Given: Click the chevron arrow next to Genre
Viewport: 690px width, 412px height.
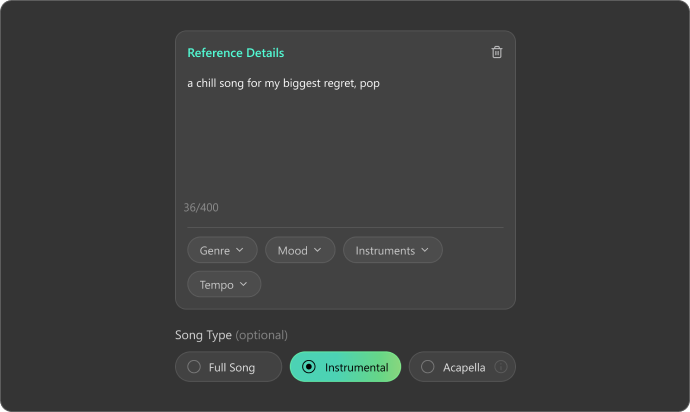Looking at the screenshot, I should [x=239, y=250].
